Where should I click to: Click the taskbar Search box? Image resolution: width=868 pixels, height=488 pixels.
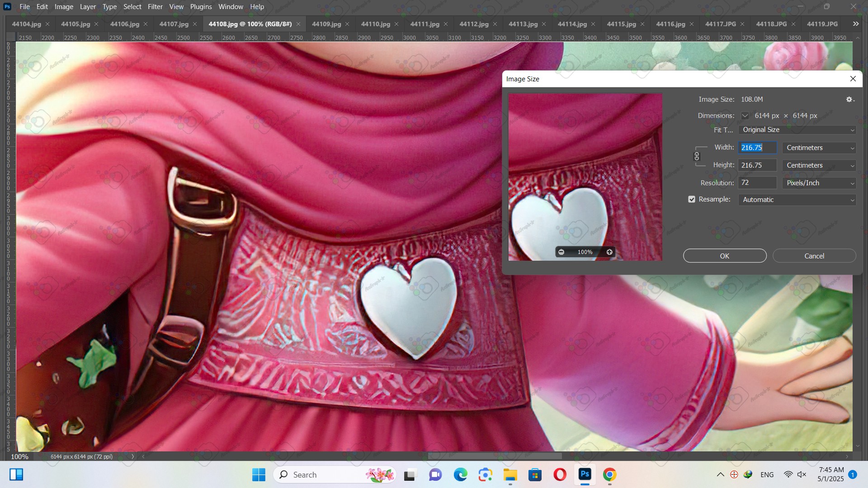click(335, 474)
